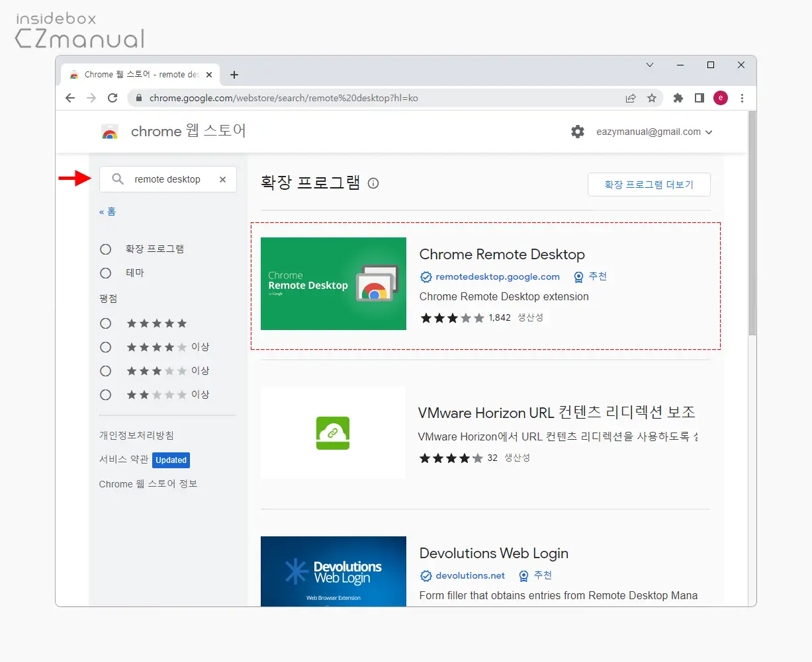Screen dimensions: 812x662
Task: Open the 개인정보처리방침 link
Action: click(x=136, y=435)
